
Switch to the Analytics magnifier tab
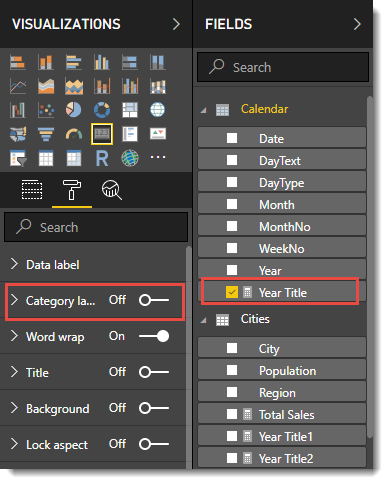(x=112, y=190)
